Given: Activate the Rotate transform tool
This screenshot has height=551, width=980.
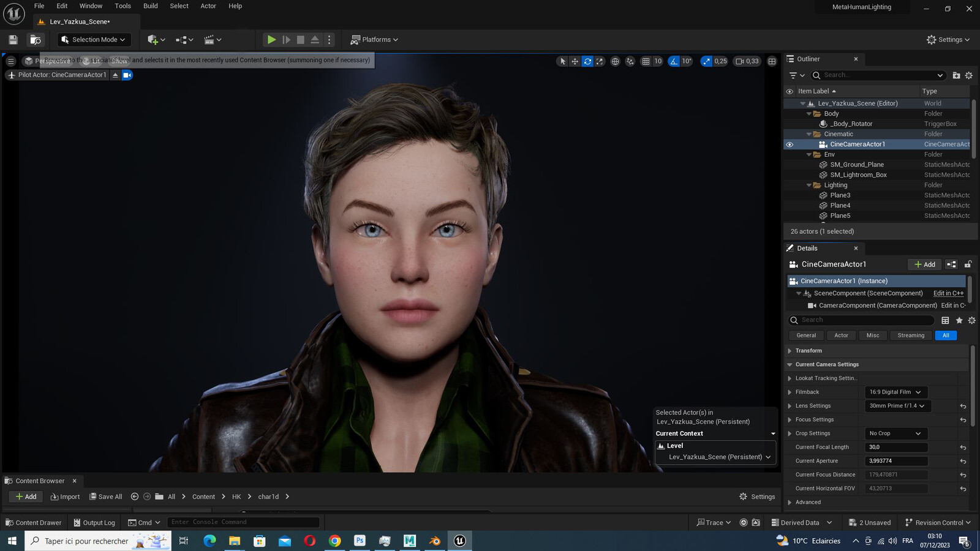Looking at the screenshot, I should tap(587, 61).
